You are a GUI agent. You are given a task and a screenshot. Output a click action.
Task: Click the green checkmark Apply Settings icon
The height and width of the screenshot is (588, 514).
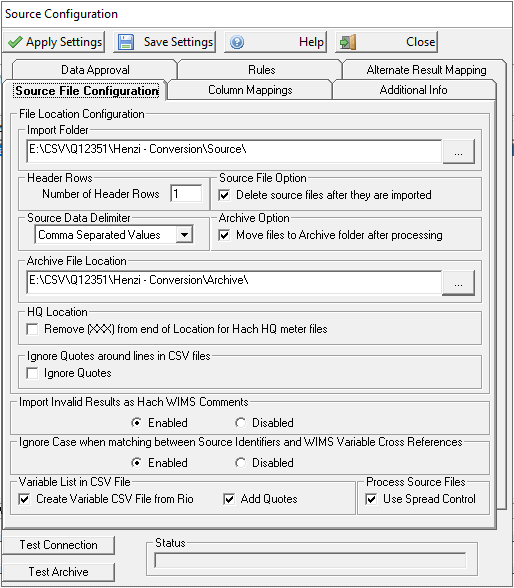pyautogui.click(x=15, y=42)
